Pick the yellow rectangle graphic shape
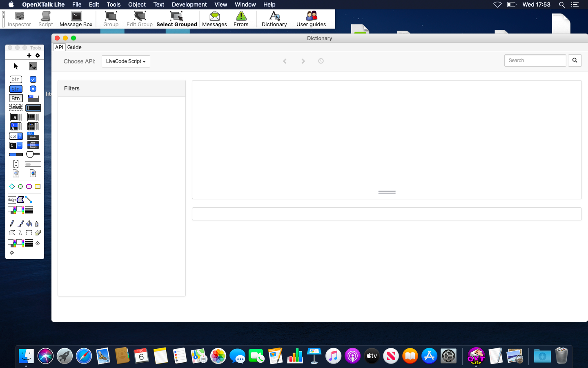The height and width of the screenshot is (368, 588). [x=38, y=186]
